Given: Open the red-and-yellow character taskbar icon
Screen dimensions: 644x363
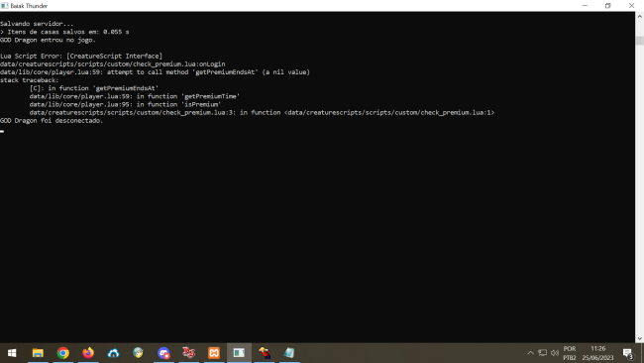Looking at the screenshot, I should pyautogui.click(x=265, y=353).
